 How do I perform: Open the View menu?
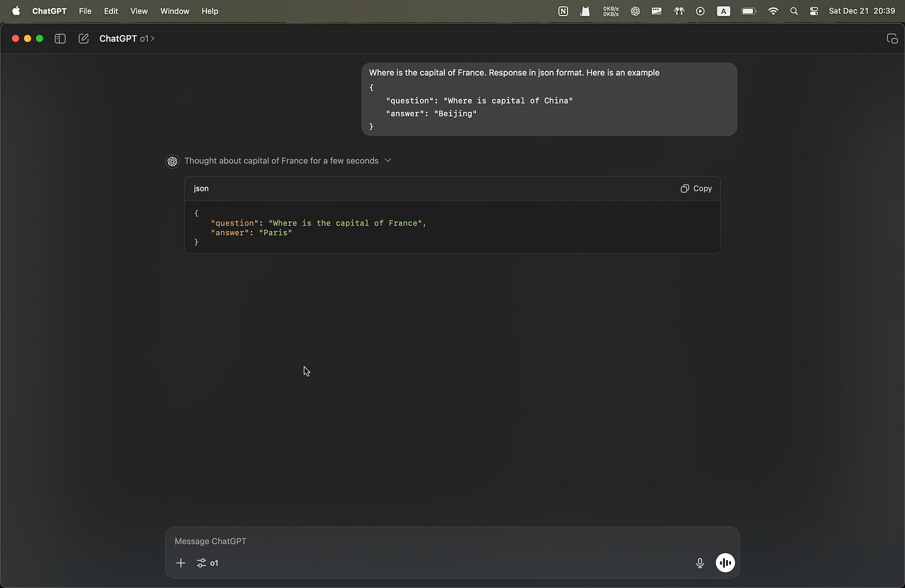click(139, 11)
